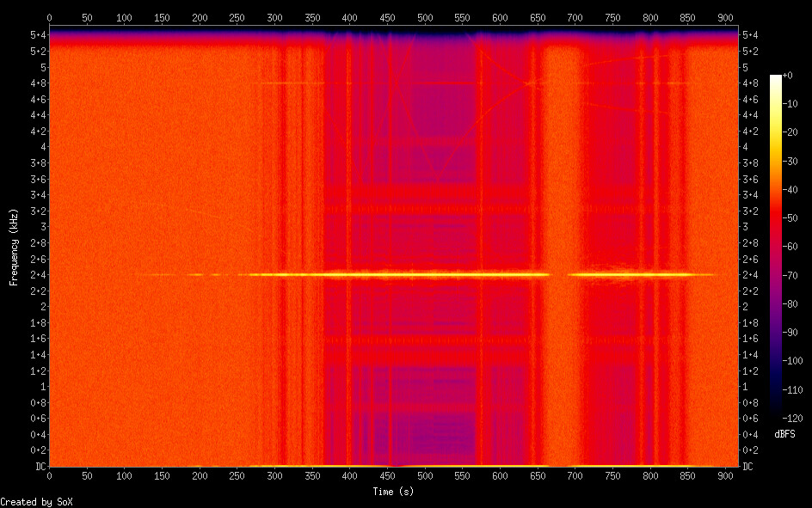Image resolution: width=812 pixels, height=508 pixels.
Task: Click the 5.4 label on the right frequency axis
Action: (749, 34)
